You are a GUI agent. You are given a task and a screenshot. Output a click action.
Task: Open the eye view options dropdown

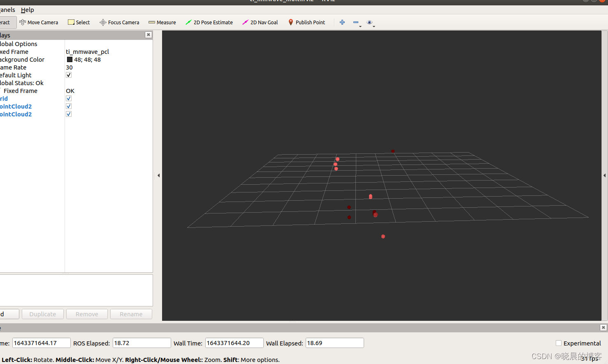[370, 23]
